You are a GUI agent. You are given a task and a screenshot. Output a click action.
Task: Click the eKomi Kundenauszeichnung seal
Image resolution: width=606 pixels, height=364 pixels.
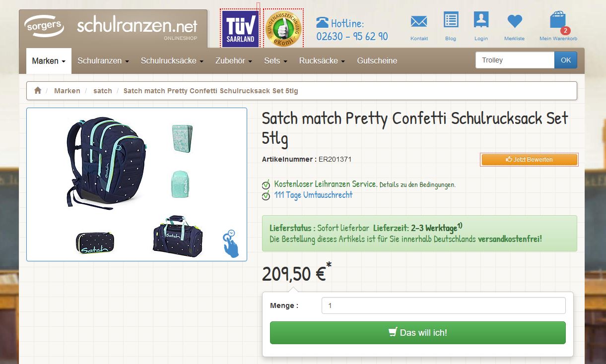click(283, 29)
